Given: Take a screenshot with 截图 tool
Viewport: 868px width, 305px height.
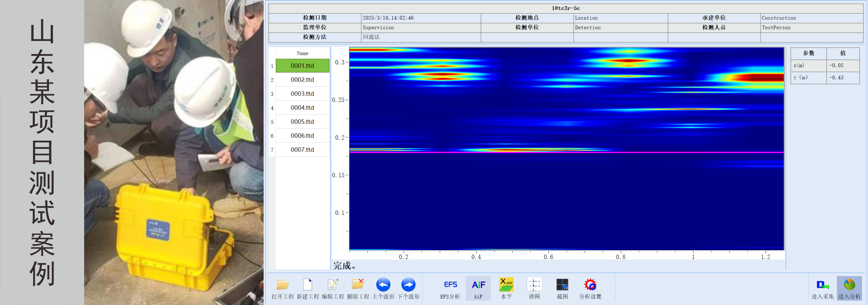Looking at the screenshot, I should [562, 285].
